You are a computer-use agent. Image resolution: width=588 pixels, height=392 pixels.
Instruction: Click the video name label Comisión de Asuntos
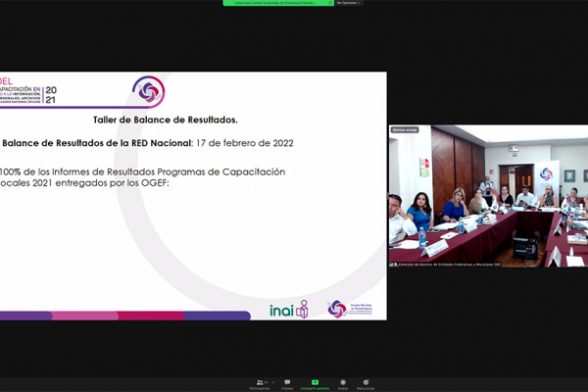click(x=449, y=265)
